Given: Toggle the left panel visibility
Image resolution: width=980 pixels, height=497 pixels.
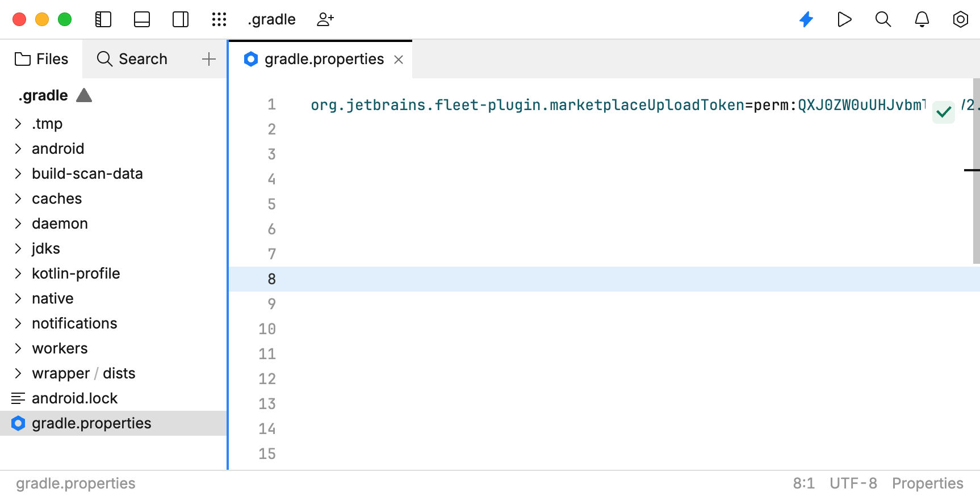Looking at the screenshot, I should pos(103,19).
